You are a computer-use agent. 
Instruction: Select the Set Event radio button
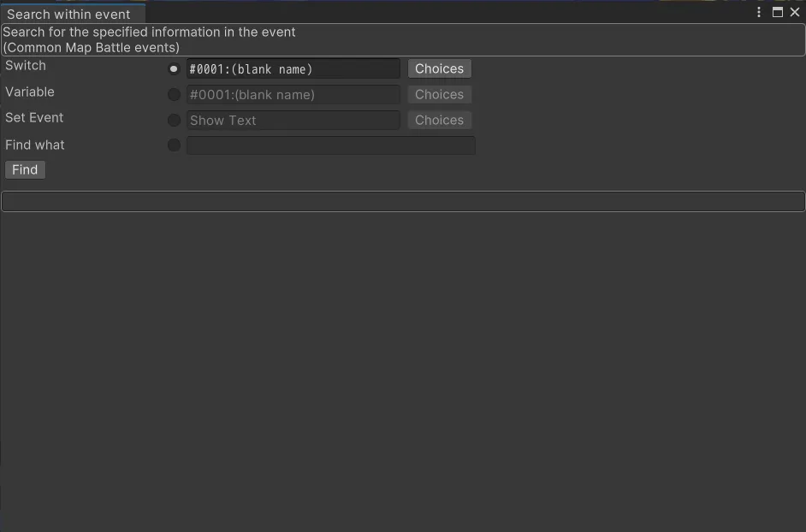[175, 121]
